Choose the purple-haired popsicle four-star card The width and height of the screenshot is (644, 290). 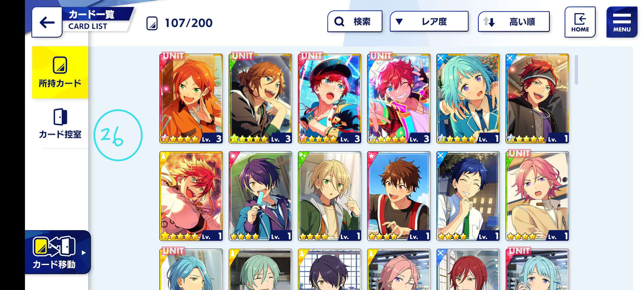click(260, 196)
